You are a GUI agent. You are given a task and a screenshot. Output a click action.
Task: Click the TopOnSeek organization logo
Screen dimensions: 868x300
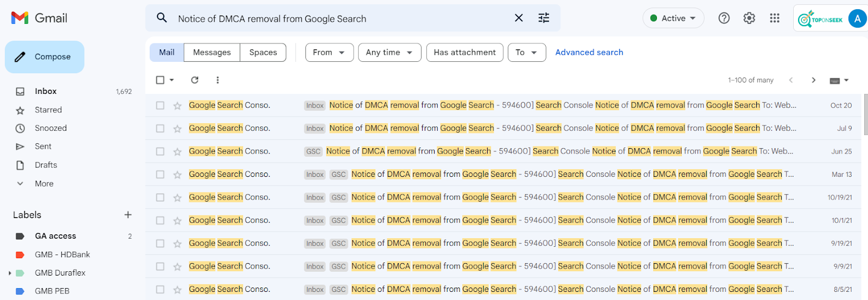coord(820,19)
